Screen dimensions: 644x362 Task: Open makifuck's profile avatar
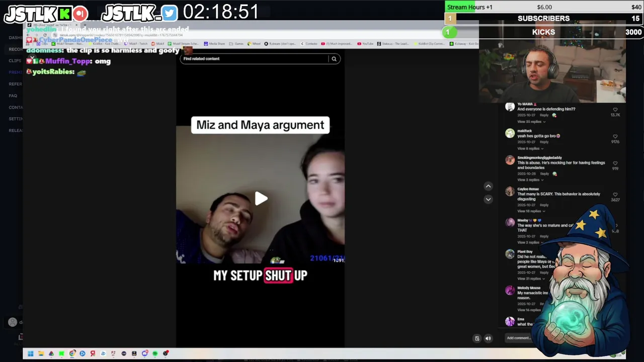point(510,133)
